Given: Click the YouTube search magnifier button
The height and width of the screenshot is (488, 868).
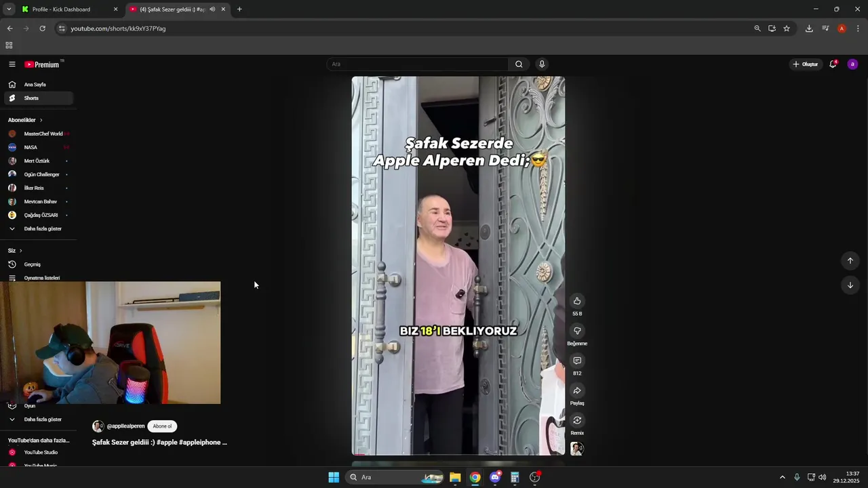Looking at the screenshot, I should click(519, 64).
